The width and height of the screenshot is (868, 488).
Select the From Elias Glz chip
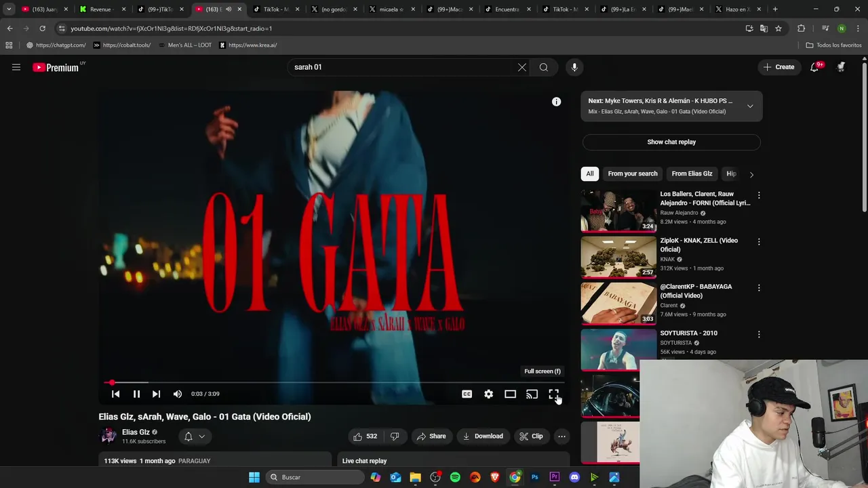click(x=692, y=174)
